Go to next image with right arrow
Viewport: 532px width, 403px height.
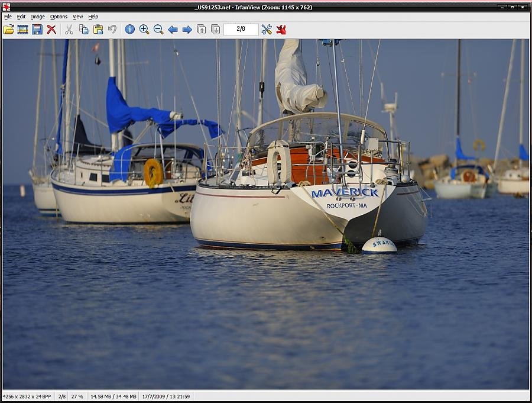[187, 30]
